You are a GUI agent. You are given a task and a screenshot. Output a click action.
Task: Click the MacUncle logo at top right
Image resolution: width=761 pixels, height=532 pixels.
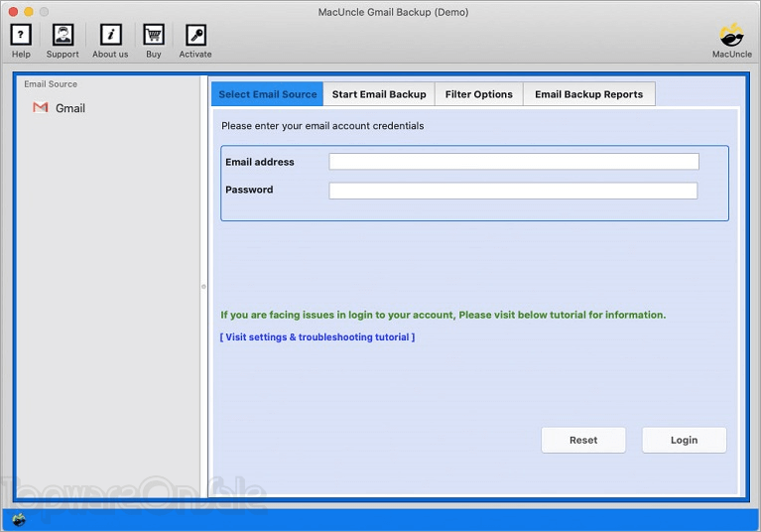(x=731, y=36)
